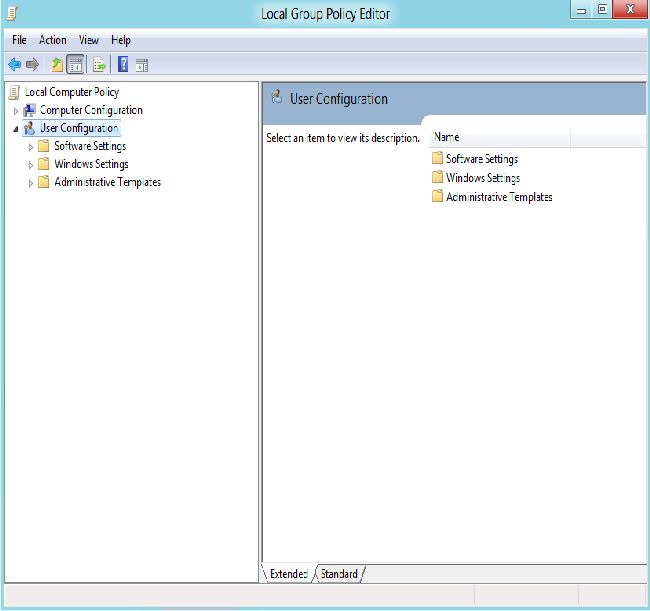650x611 pixels.
Task: Toggle the Show/Hide Console Tree icon
Action: click(75, 65)
